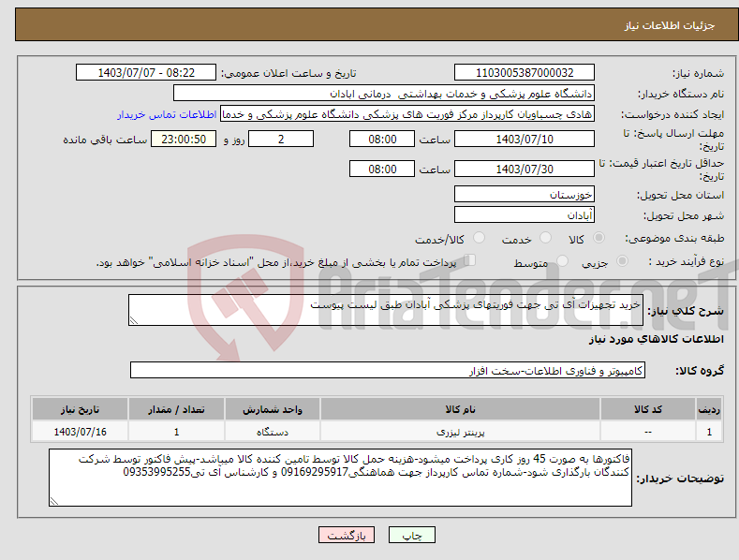Toggle the اسناد خزانه اسلامی payment checkbox
Image resolution: width=739 pixels, height=560 pixels.
coord(470,260)
